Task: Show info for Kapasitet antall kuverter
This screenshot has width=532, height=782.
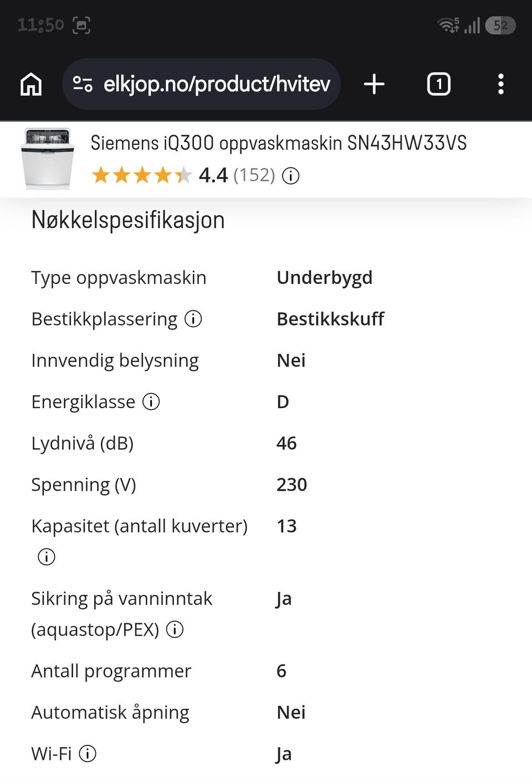Action: pos(47,556)
